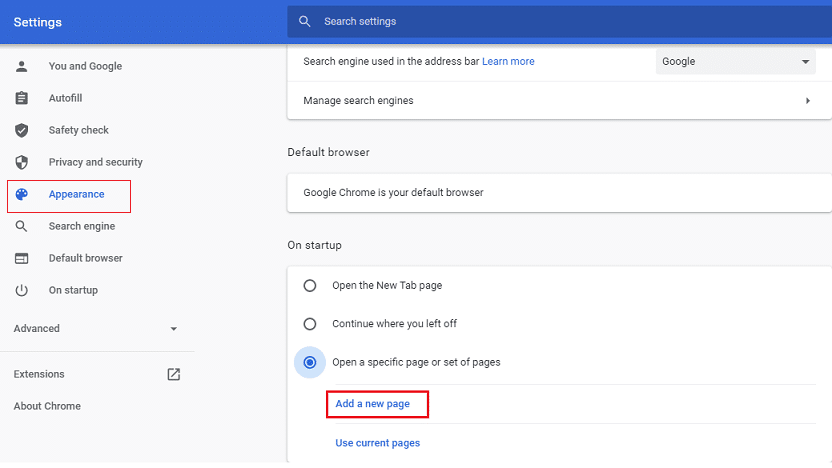This screenshot has width=832, height=468.
Task: Click the Appearance palette icon
Action: tap(21, 194)
